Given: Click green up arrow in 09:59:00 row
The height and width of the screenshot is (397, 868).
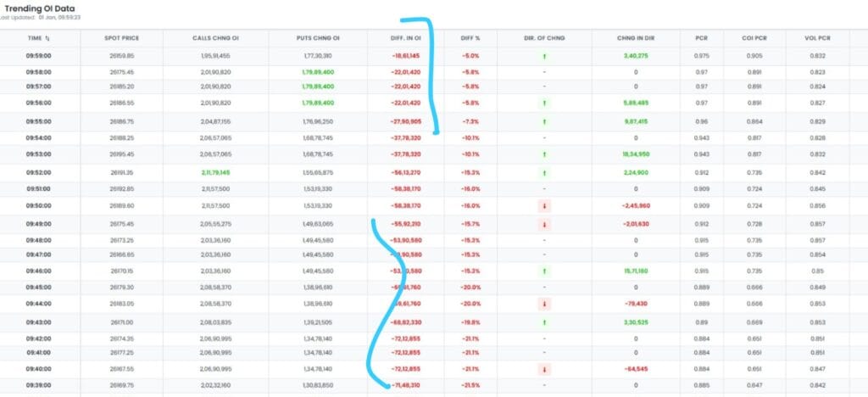Looking at the screenshot, I should pos(544,55).
